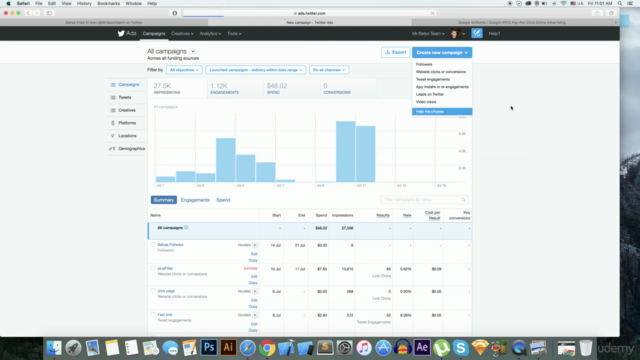Choose App installs or re-engagements objective
640x360 pixels.
click(x=442, y=87)
